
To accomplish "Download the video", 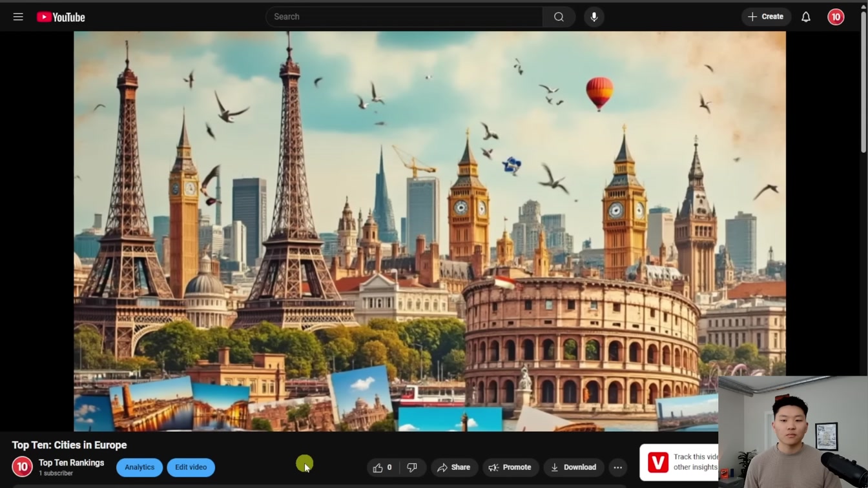I will tap(573, 467).
